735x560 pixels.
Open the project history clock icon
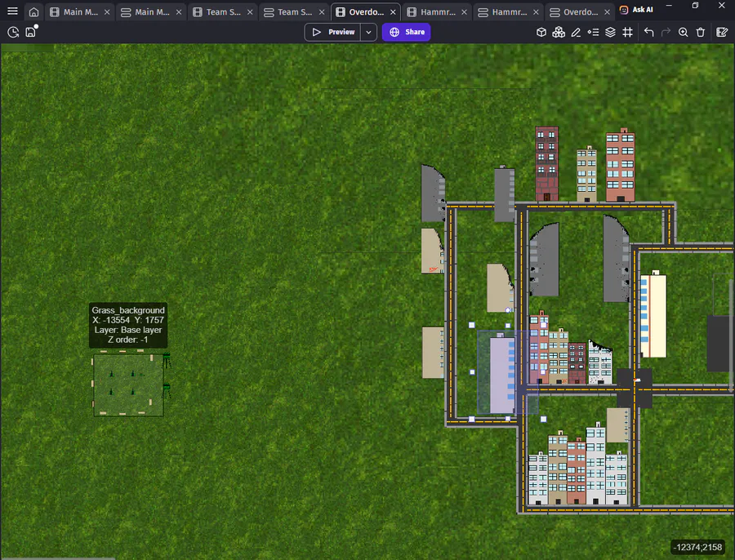click(x=13, y=32)
